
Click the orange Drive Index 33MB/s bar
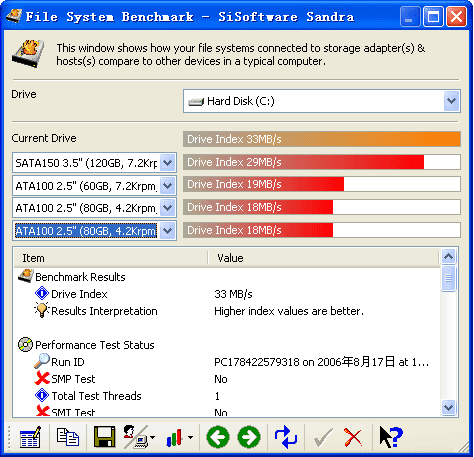tap(322, 139)
